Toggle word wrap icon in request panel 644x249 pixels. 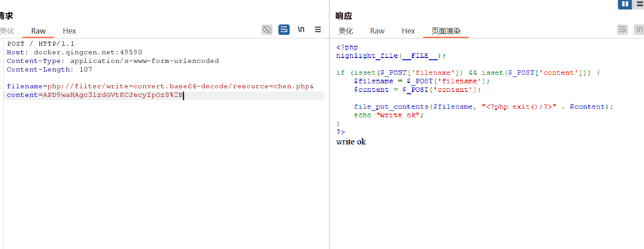[284, 30]
